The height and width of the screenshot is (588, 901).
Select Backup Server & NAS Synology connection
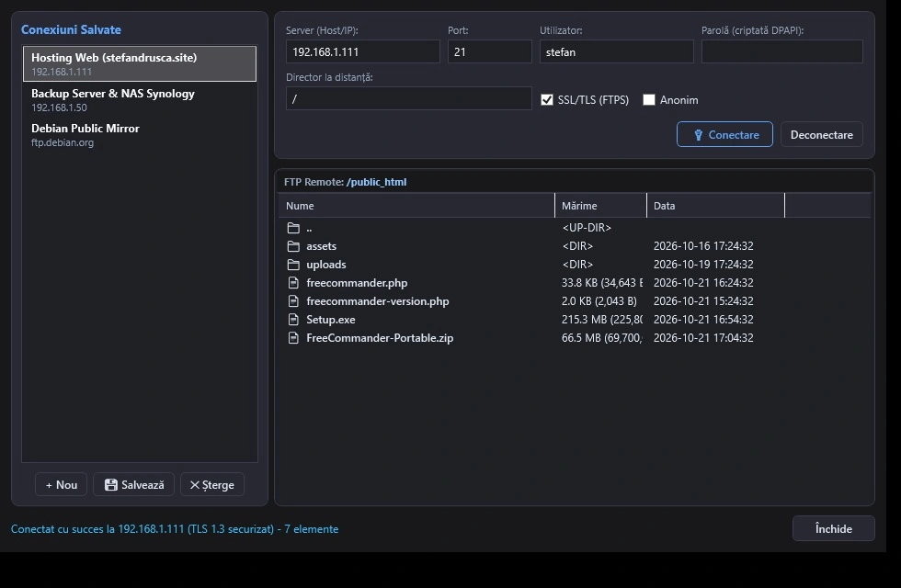pos(140,100)
